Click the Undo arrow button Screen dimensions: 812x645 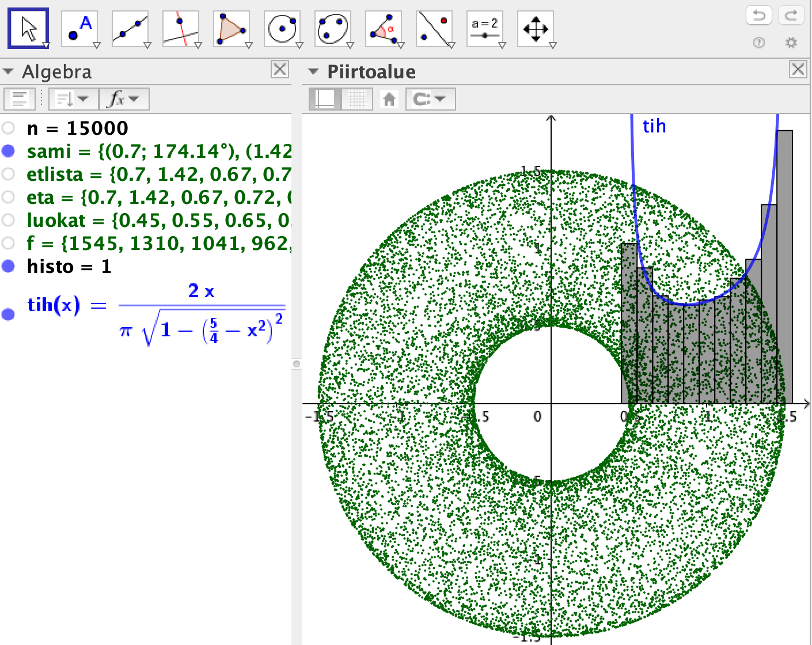coord(758,15)
